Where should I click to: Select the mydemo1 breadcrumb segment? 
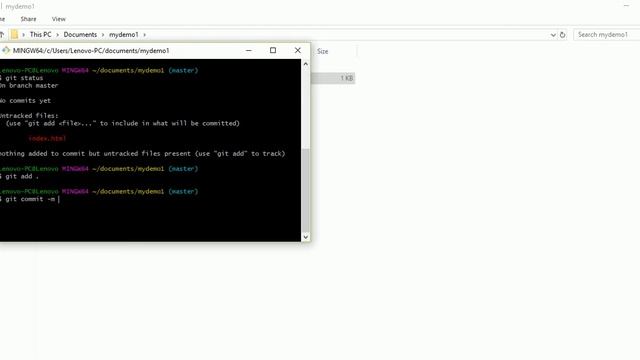coord(124,35)
